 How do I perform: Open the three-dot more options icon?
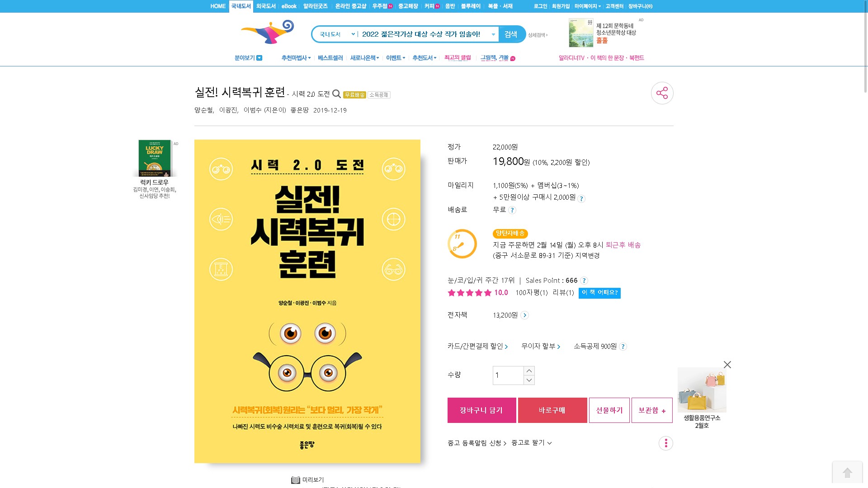point(665,443)
